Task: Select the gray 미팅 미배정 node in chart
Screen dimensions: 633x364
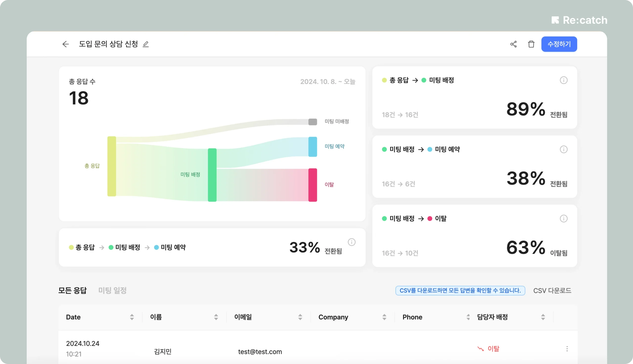Action: 313,122
